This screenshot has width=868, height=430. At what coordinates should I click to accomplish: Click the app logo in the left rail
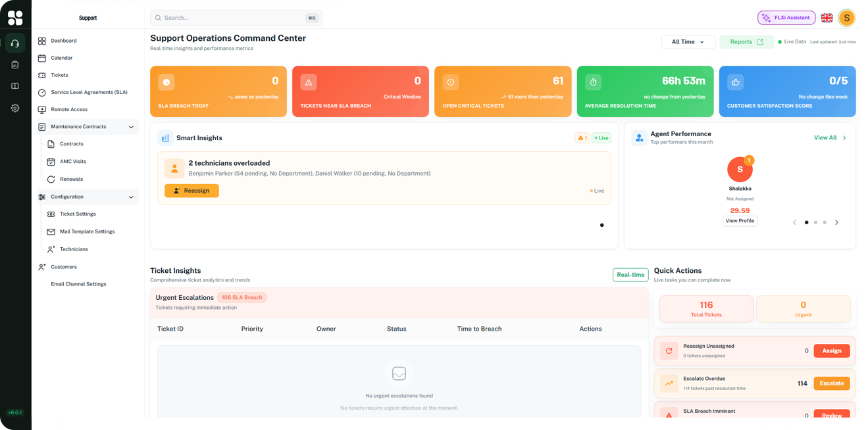point(15,18)
